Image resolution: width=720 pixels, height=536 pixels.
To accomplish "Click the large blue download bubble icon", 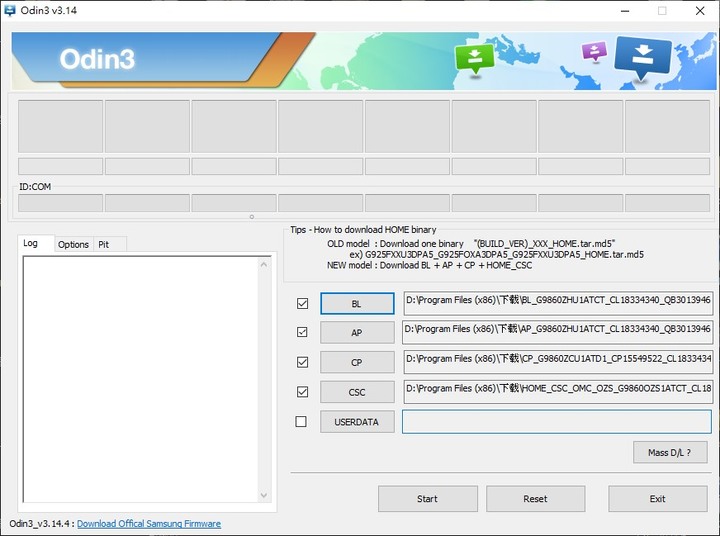I will click(x=642, y=58).
